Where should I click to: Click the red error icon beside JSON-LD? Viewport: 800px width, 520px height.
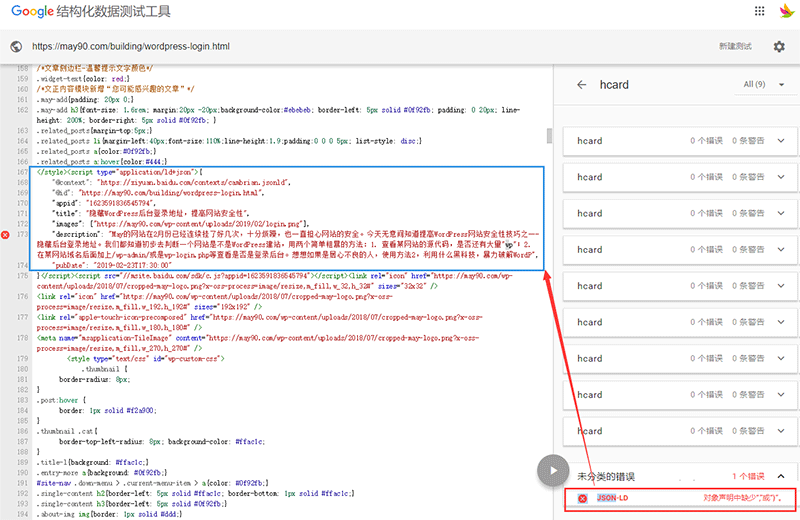pos(583,498)
